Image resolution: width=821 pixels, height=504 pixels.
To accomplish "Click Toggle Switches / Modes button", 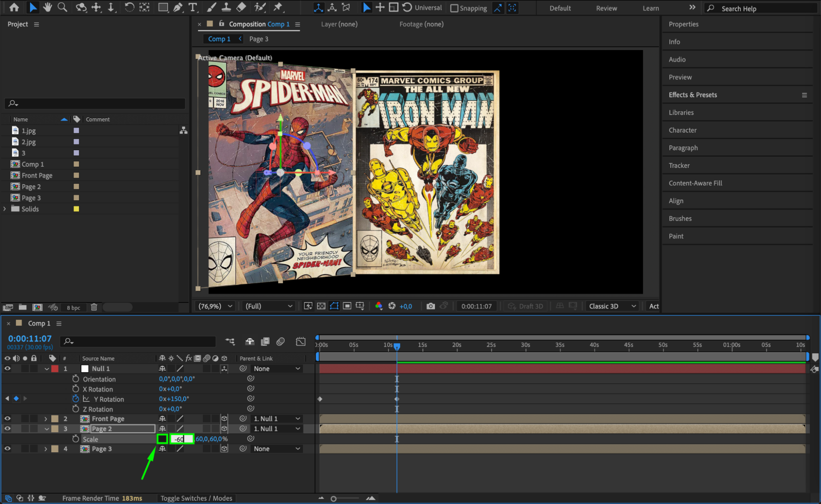I will click(x=196, y=498).
